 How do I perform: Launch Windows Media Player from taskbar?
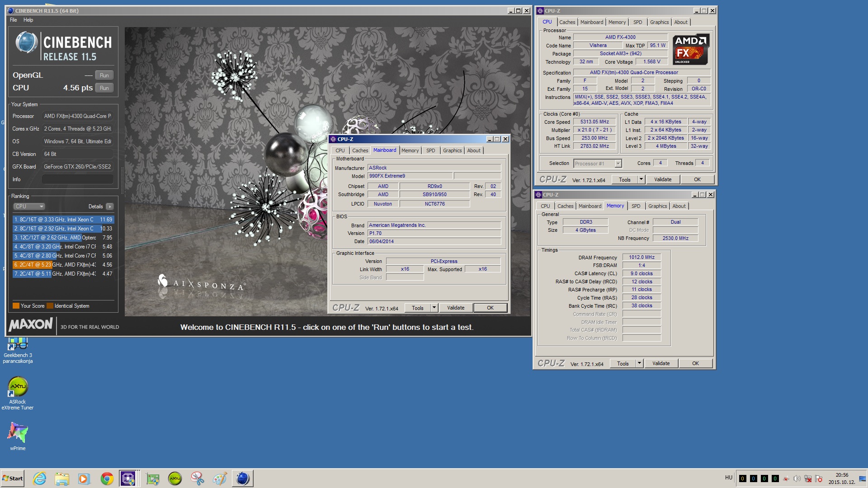click(x=84, y=479)
